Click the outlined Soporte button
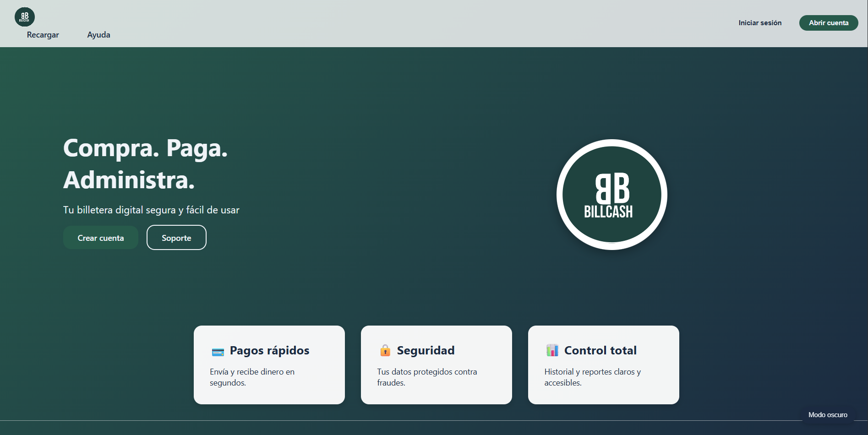Image resolution: width=868 pixels, height=435 pixels. pos(176,238)
